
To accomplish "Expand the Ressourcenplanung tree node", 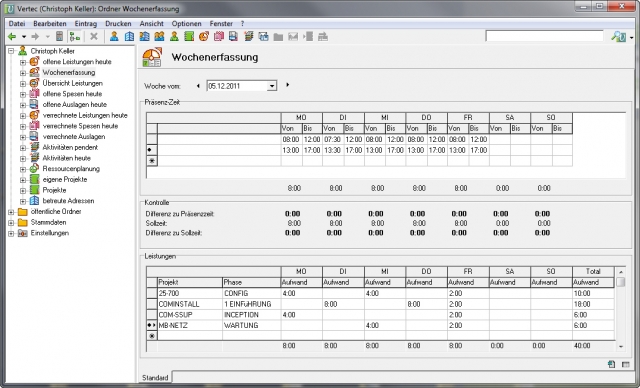I will click(23, 169).
